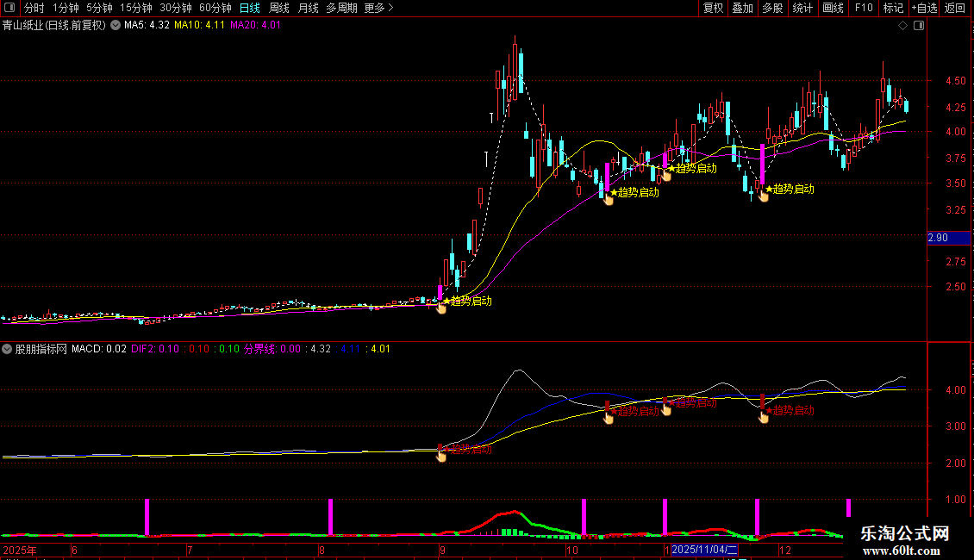Open the MACD sub-indicator dropdown
Viewport: 974px width, 560px height.
click(7, 349)
